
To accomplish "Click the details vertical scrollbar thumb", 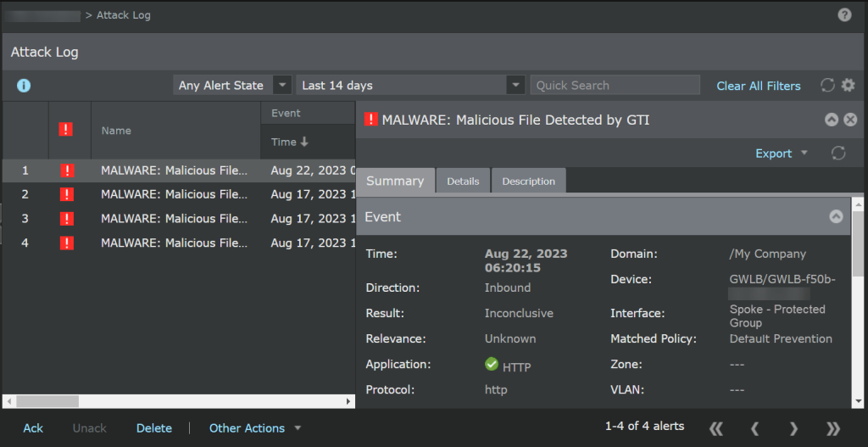I will (x=858, y=243).
